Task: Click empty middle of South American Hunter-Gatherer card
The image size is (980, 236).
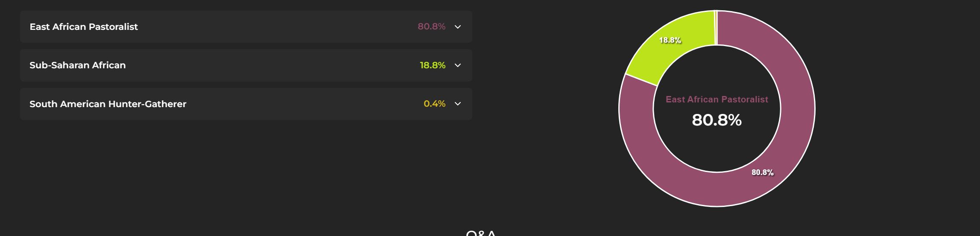Action: [x=303, y=104]
